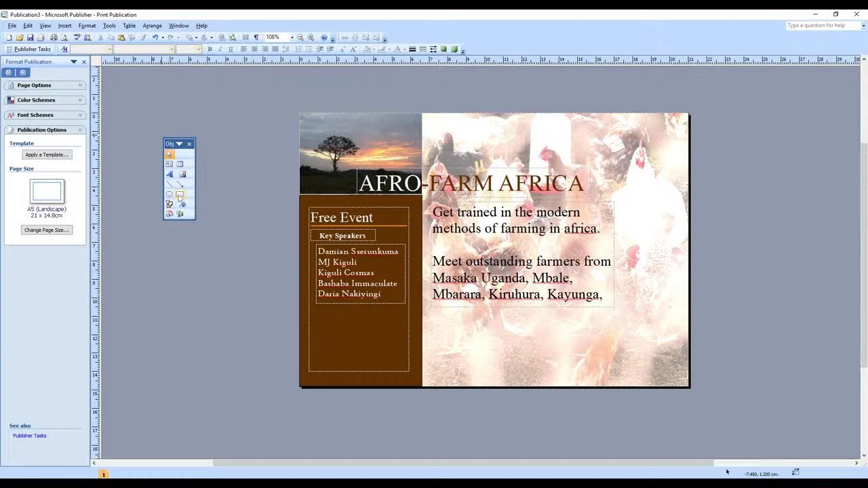Open the Line Color picker
The image size is (868, 488).
(x=383, y=49)
